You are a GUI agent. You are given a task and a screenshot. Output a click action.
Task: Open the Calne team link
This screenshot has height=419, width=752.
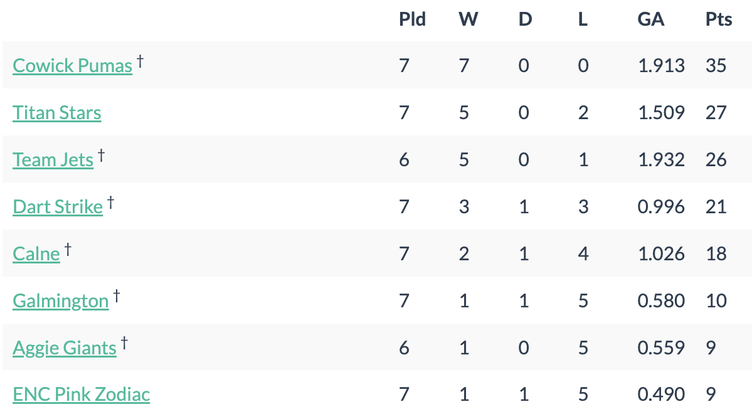36,254
